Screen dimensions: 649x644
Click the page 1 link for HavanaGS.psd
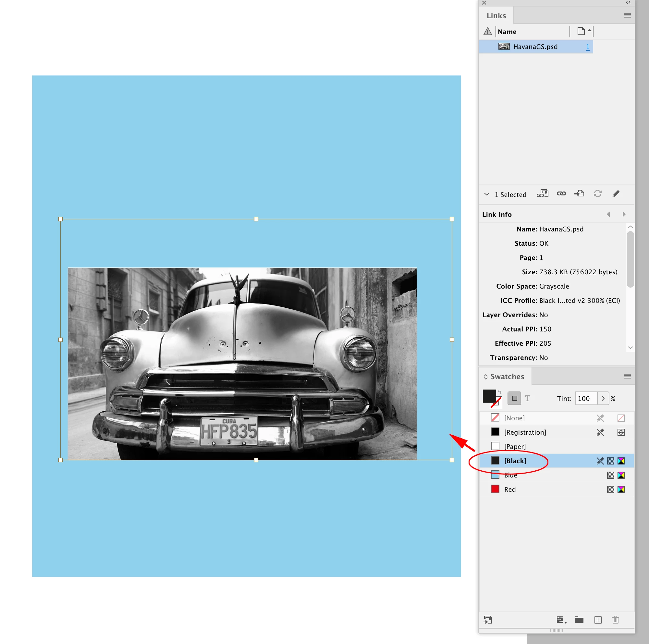[x=588, y=47]
